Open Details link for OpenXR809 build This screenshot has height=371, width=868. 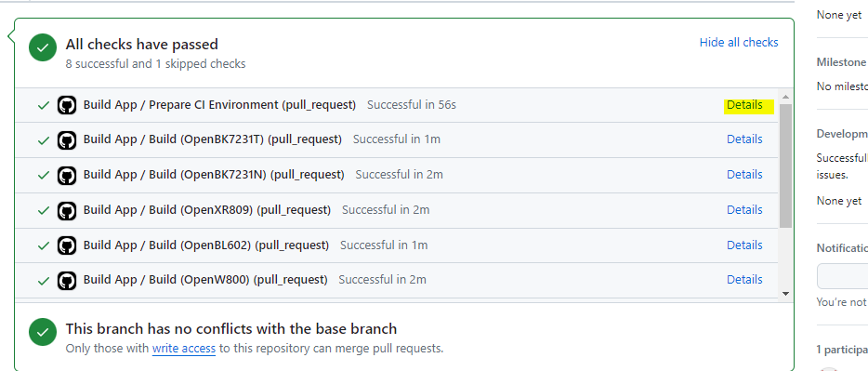point(744,210)
